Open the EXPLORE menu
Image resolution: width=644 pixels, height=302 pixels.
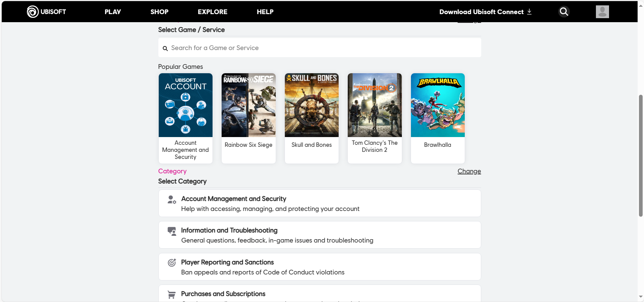[213, 12]
